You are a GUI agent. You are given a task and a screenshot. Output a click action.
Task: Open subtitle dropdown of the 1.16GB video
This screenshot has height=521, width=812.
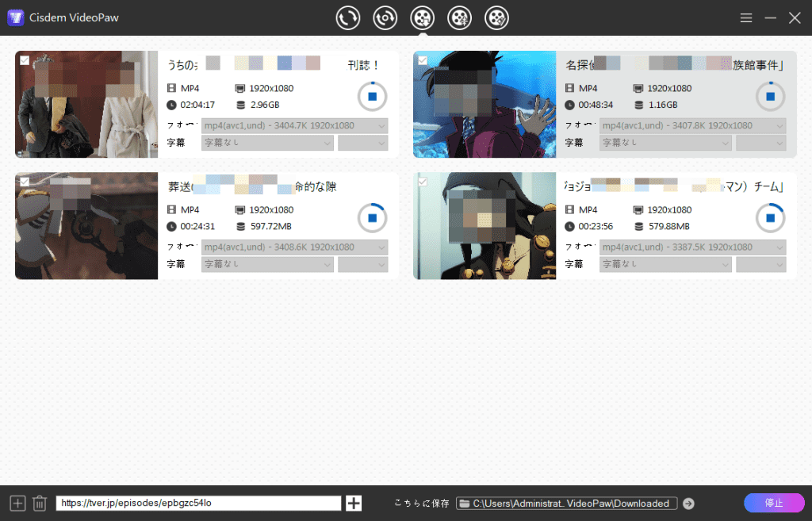coord(665,143)
